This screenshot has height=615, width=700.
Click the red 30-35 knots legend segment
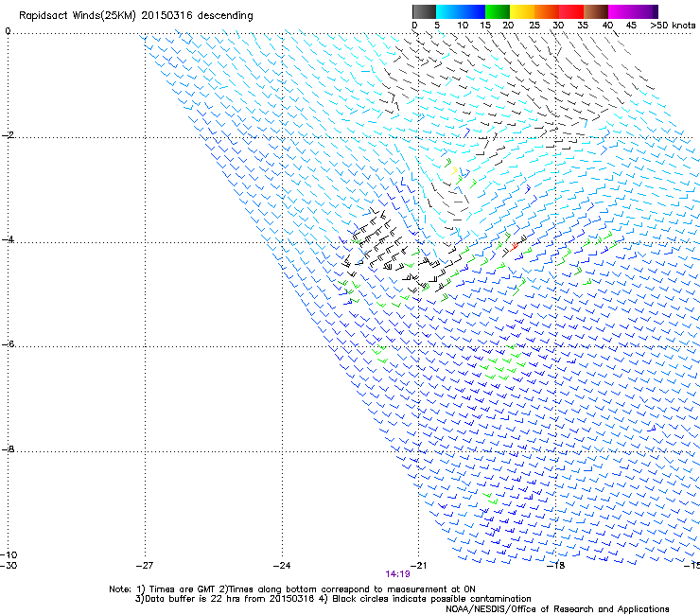tap(571, 11)
